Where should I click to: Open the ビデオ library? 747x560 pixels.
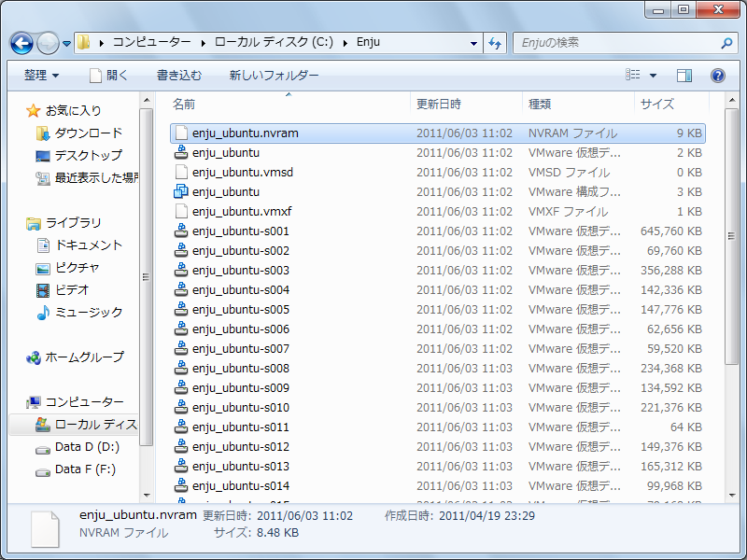(x=72, y=289)
